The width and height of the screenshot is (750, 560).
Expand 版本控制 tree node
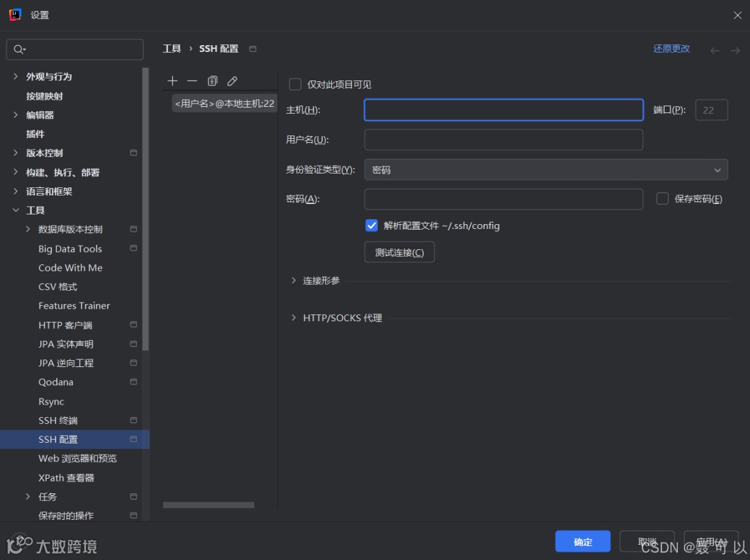pyautogui.click(x=16, y=153)
